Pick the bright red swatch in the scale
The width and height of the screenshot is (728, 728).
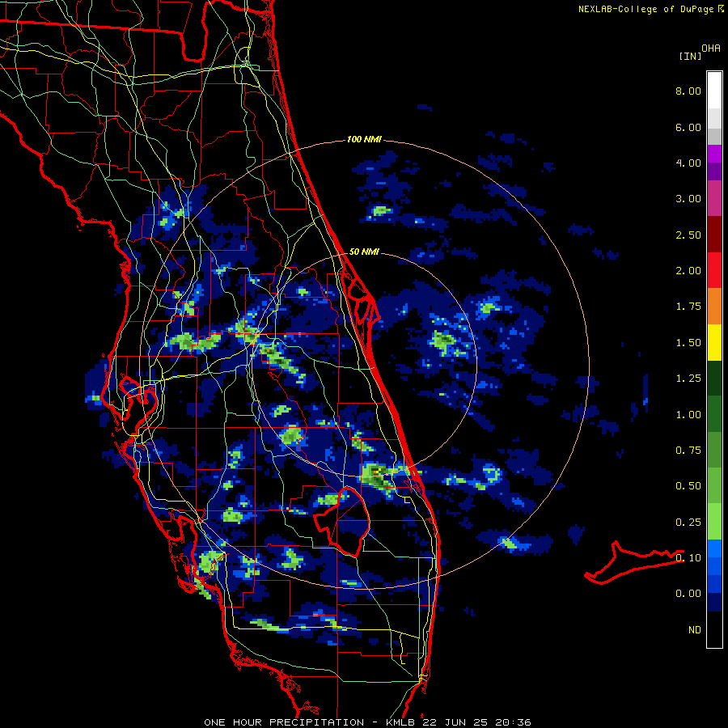[714, 270]
